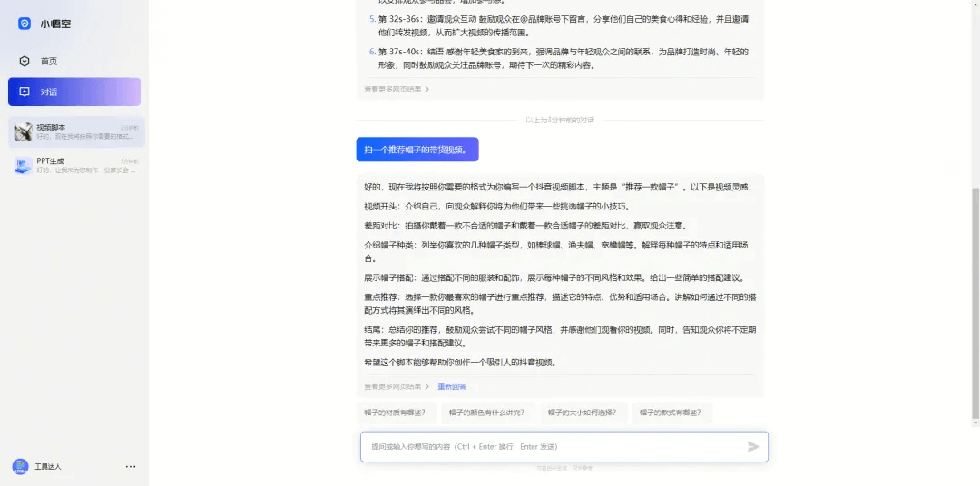The width and height of the screenshot is (980, 486).
Task: Click 重新回答 to regenerate answer
Action: (452, 386)
